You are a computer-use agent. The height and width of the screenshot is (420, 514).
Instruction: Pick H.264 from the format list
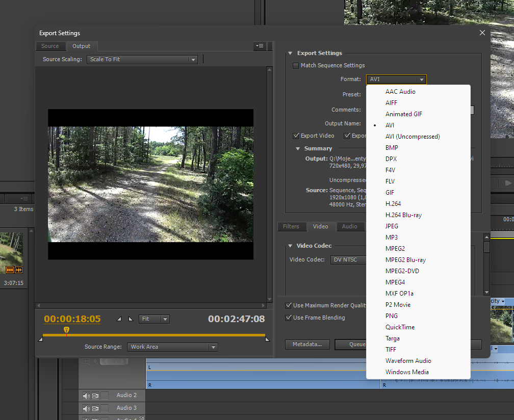coord(418,204)
